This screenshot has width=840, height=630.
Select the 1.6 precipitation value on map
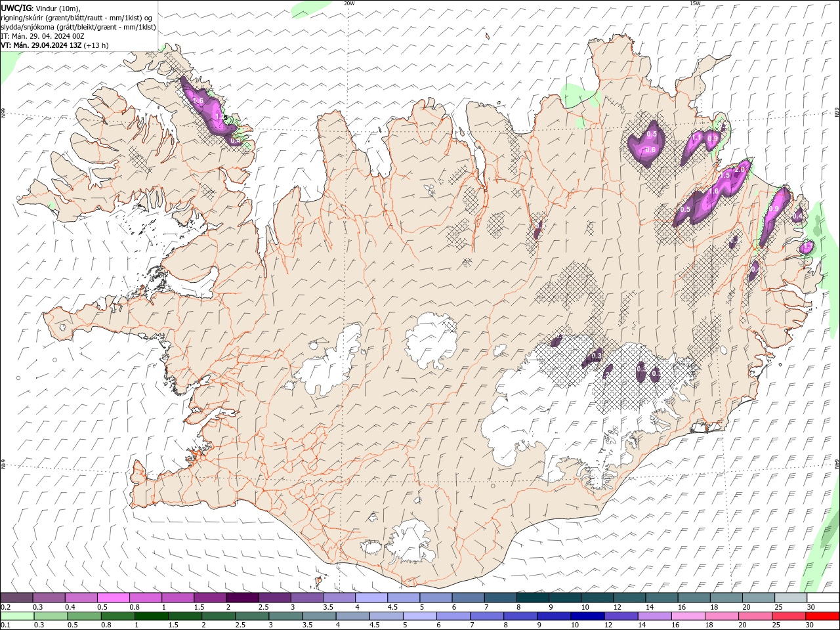pos(713,192)
